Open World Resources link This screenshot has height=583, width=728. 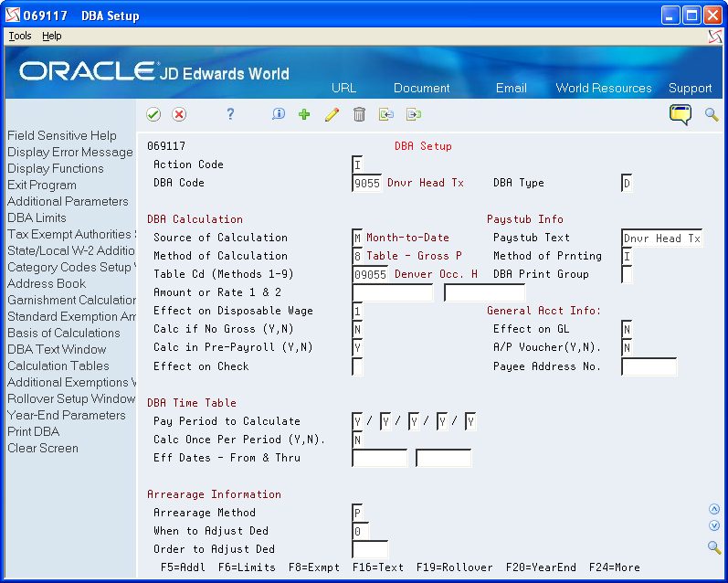(604, 89)
